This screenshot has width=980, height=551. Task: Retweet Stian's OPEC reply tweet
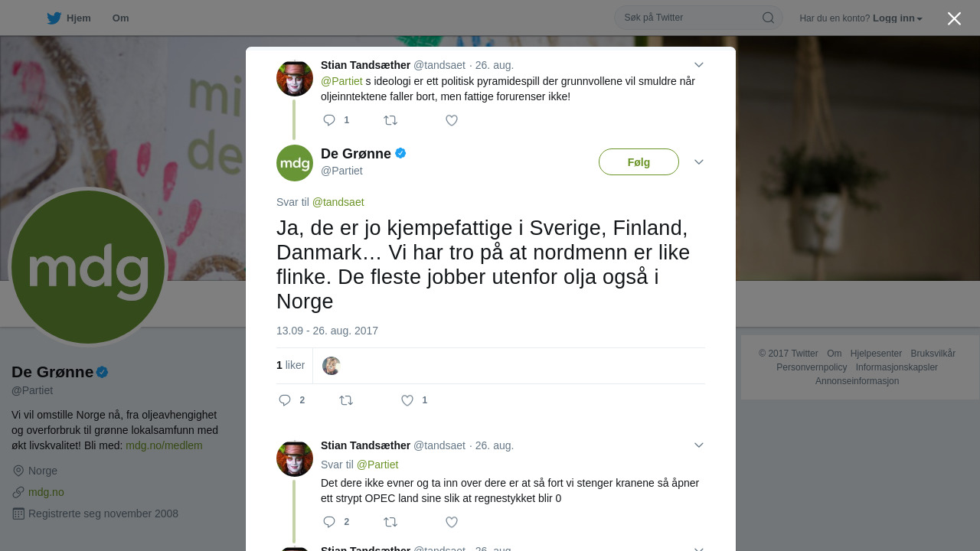[x=390, y=522]
